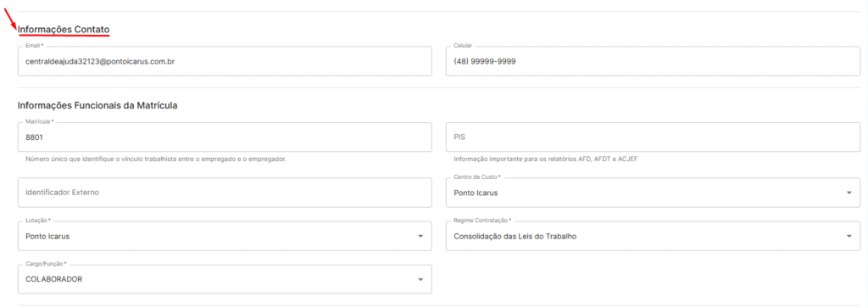Click the Informações Funcionais da Matrícula heading
The image size is (868, 308).
pos(97,105)
